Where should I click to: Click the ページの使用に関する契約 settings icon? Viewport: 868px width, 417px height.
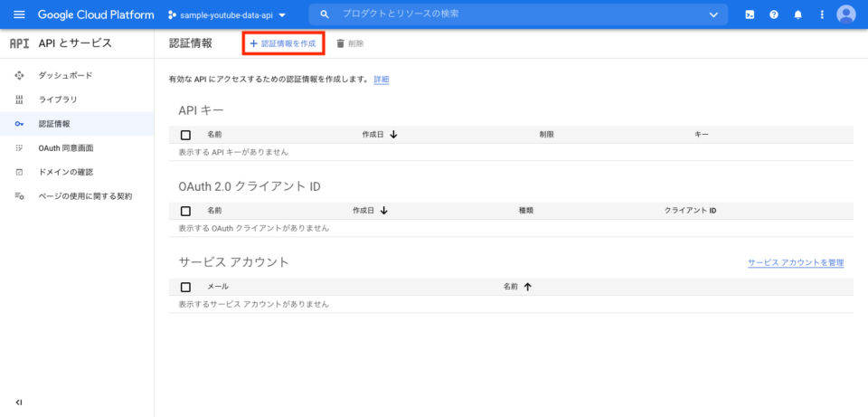click(19, 196)
